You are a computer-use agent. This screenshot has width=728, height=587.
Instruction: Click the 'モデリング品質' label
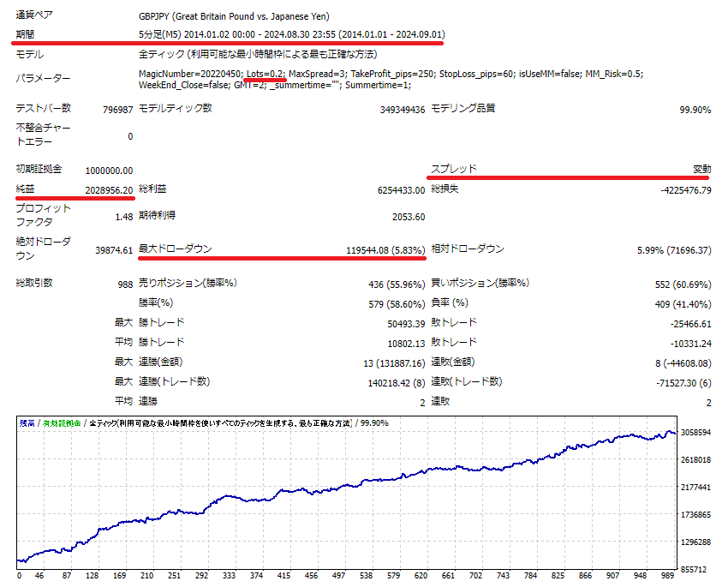tap(462, 108)
